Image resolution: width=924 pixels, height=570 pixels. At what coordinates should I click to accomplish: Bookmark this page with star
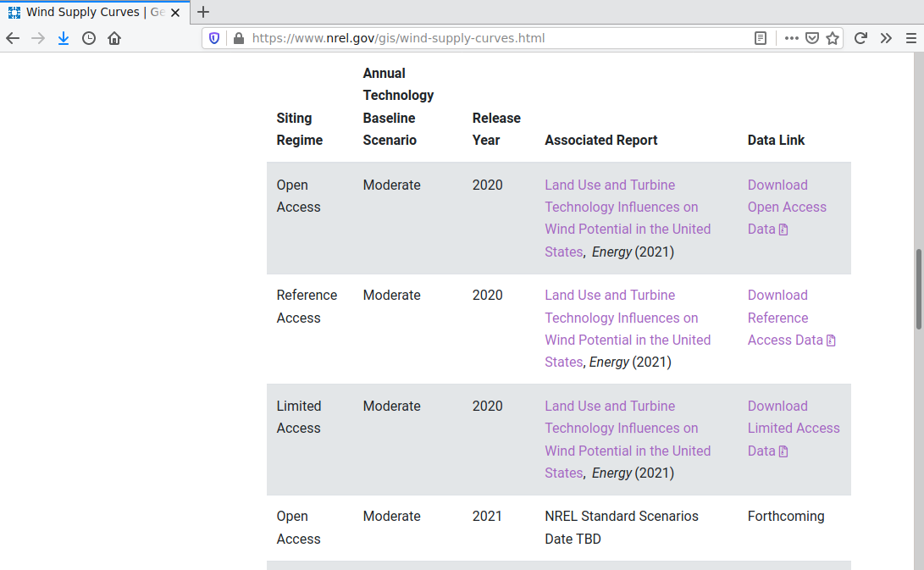tap(833, 38)
